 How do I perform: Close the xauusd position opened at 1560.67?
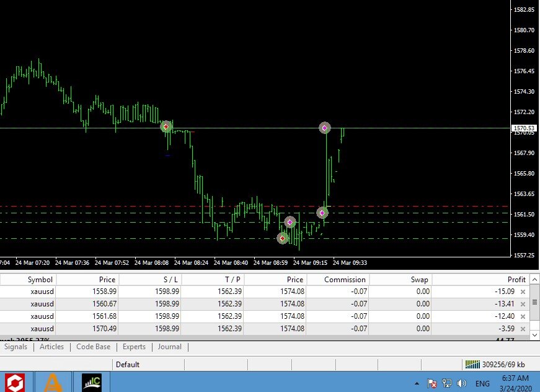click(x=523, y=304)
